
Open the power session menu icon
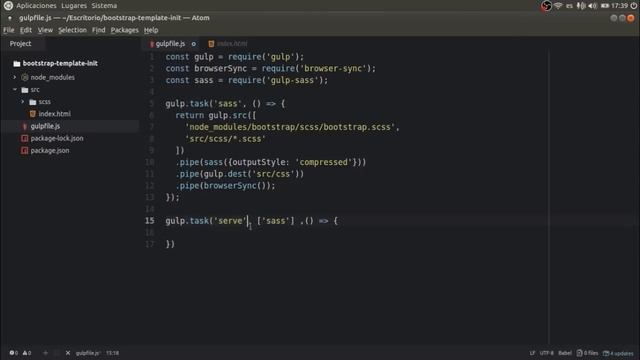(633, 6)
